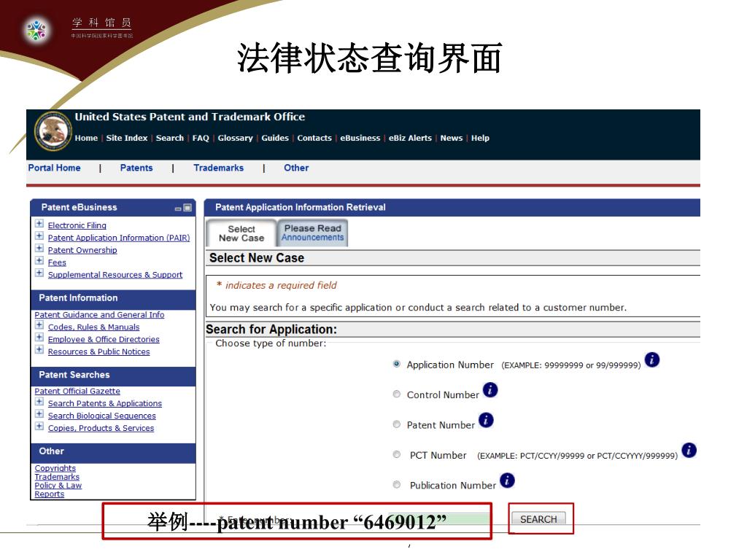
Task: Open the Search navigation link
Action: tap(169, 138)
